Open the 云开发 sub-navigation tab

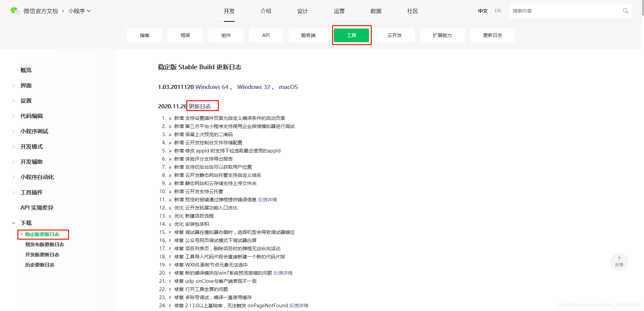click(395, 35)
